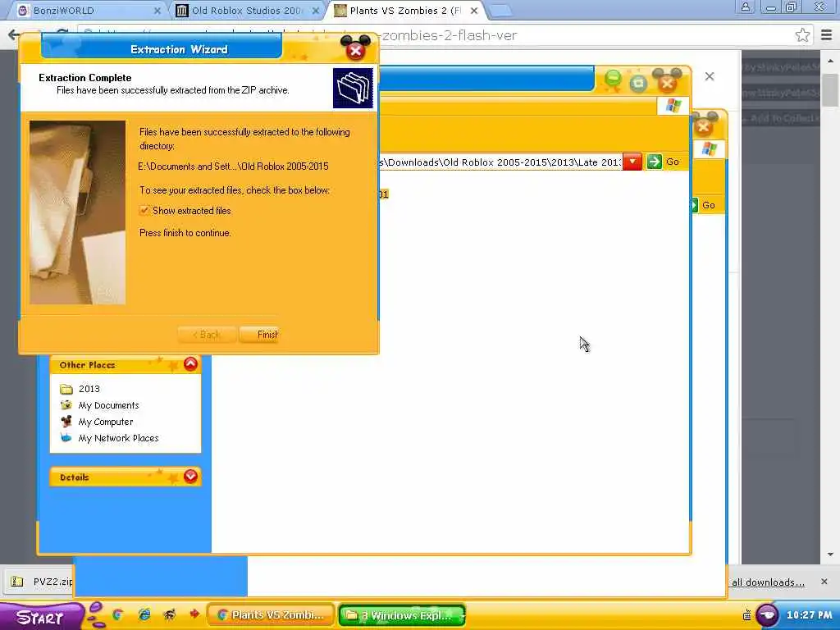Click the Windows flag logo in front Explorer window
The image size is (840, 630).
[673, 106]
